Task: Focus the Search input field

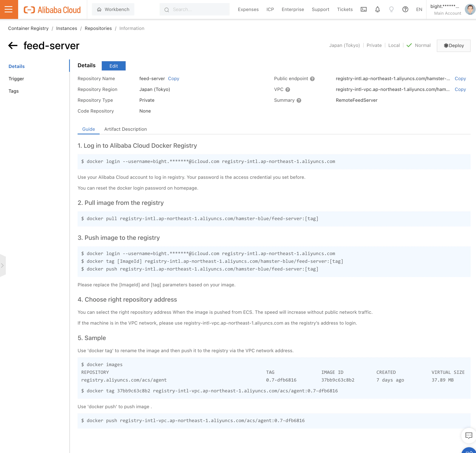Action: 195,9
